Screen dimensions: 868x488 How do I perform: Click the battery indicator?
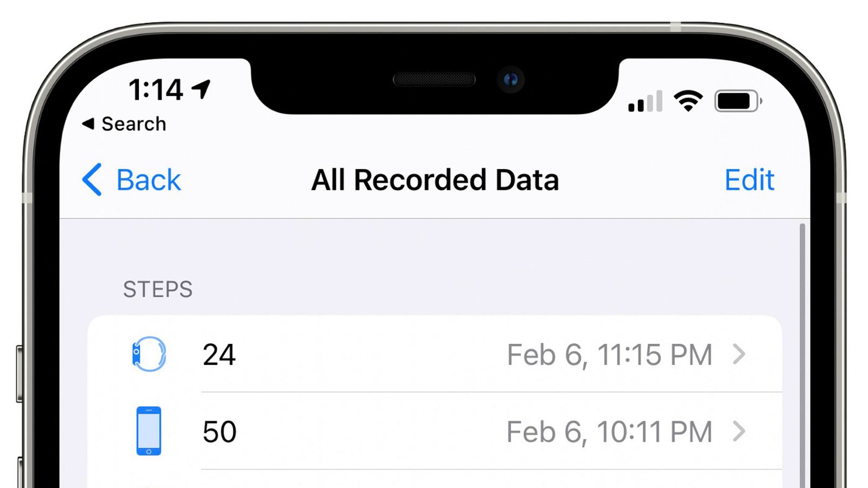(x=738, y=100)
